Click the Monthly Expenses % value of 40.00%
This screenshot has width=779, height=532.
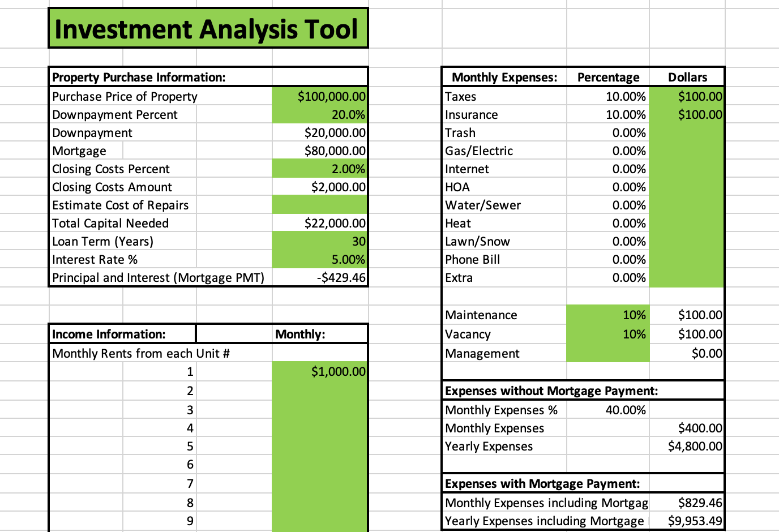[x=608, y=410]
